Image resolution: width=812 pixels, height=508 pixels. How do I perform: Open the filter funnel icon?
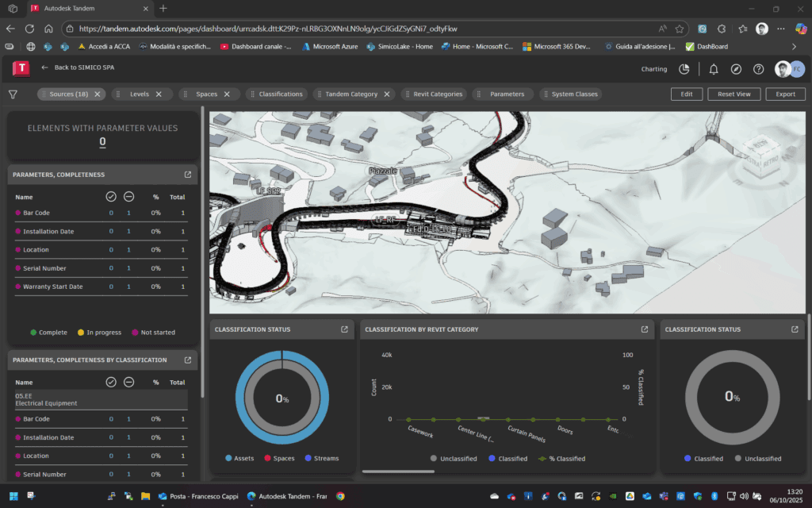tap(13, 94)
